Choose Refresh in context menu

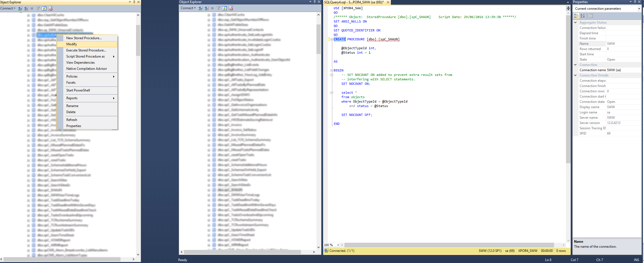pyautogui.click(x=87, y=120)
